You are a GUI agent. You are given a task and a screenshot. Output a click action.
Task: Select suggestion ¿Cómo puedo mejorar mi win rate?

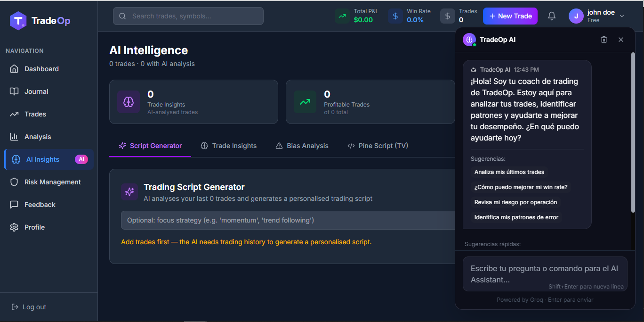point(521,187)
